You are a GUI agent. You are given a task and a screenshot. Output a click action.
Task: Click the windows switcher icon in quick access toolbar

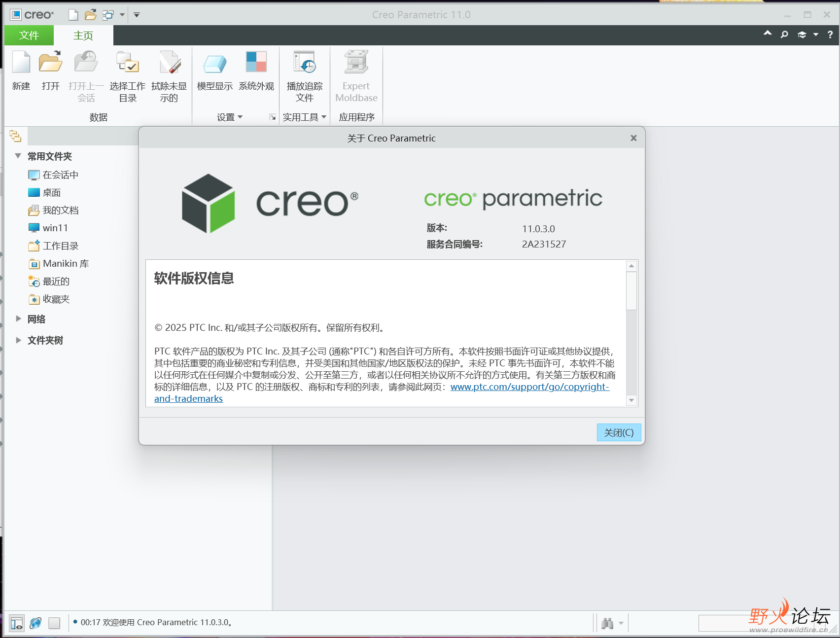click(x=108, y=15)
